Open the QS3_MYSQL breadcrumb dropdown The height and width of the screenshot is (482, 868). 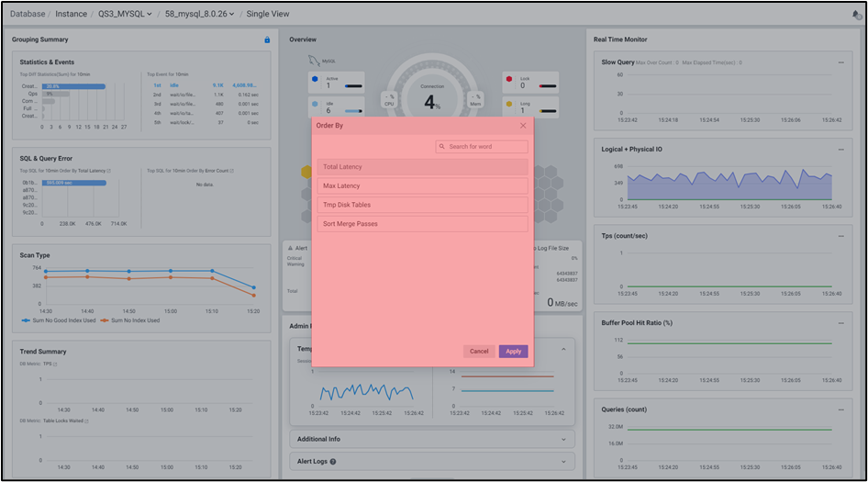(x=126, y=14)
